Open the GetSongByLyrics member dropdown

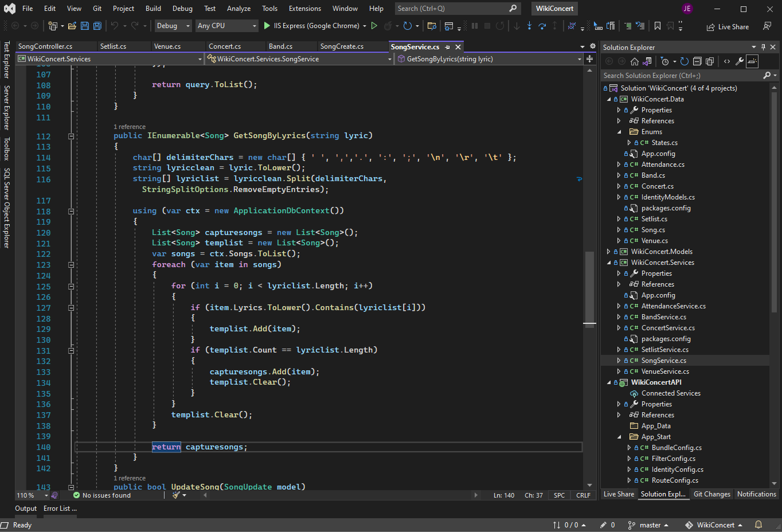pos(490,59)
